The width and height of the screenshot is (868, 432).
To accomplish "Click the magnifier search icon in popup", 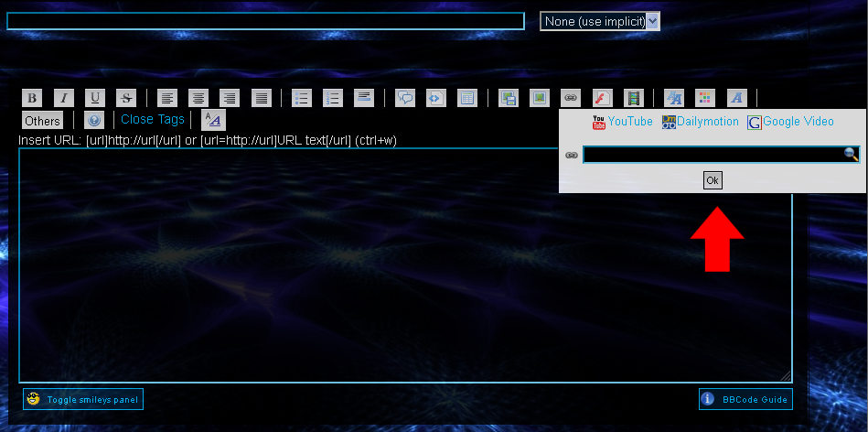I will click(852, 155).
